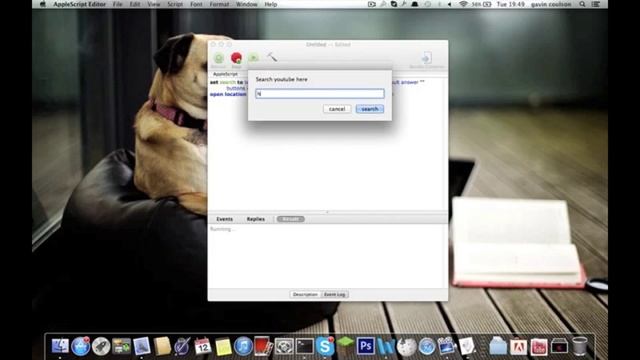The width and height of the screenshot is (640, 360).
Task: Open the Help menu
Action: tap(271, 4)
